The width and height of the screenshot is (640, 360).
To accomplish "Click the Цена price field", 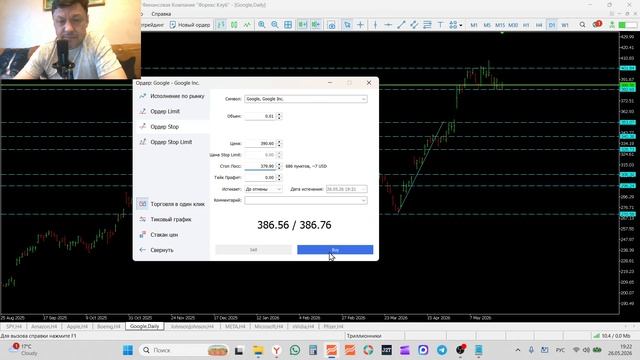I will coord(260,144).
